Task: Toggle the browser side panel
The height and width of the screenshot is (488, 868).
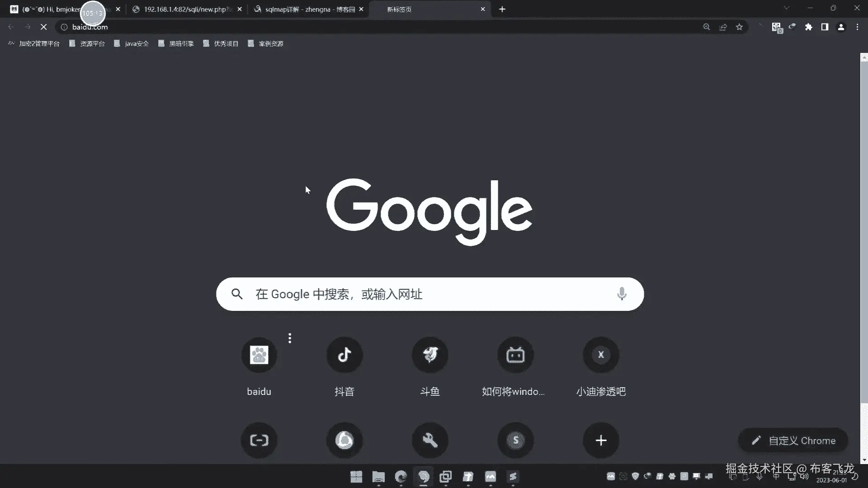Action: [825, 27]
